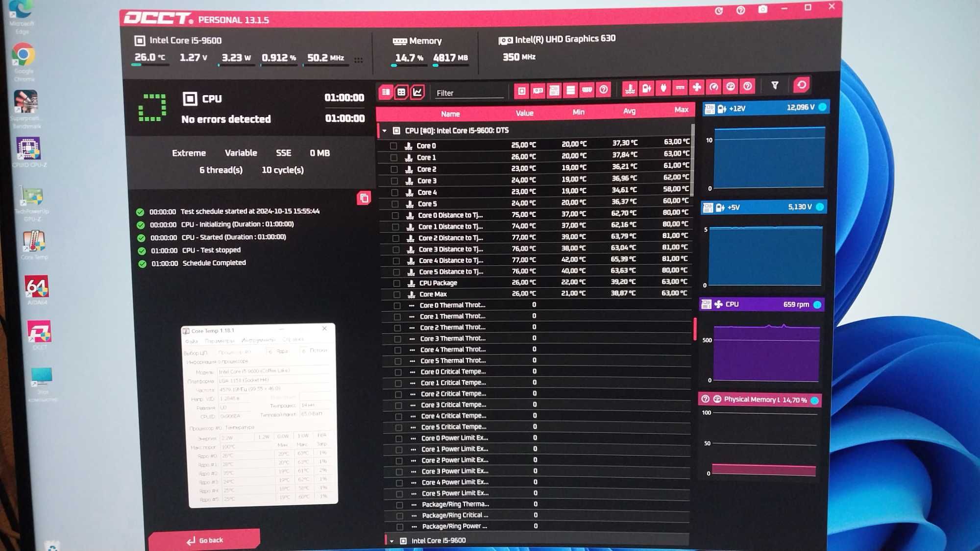Switch to table and graph view
980x551 pixels.
401,92
